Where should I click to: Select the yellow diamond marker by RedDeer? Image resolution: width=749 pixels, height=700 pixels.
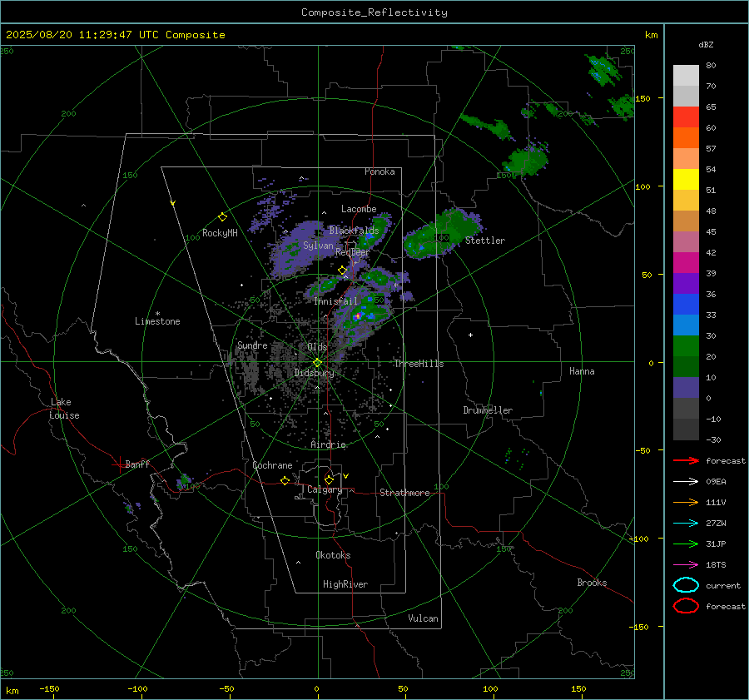click(x=342, y=271)
